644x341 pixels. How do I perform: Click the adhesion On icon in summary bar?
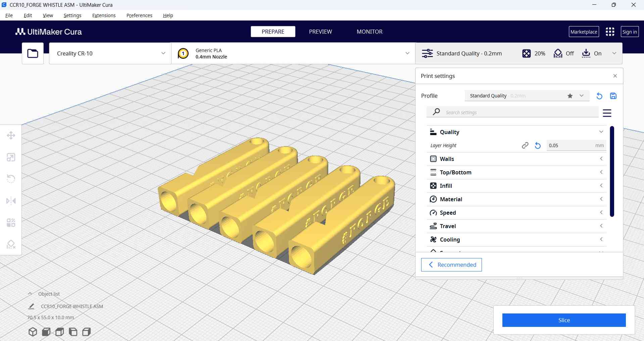point(586,53)
